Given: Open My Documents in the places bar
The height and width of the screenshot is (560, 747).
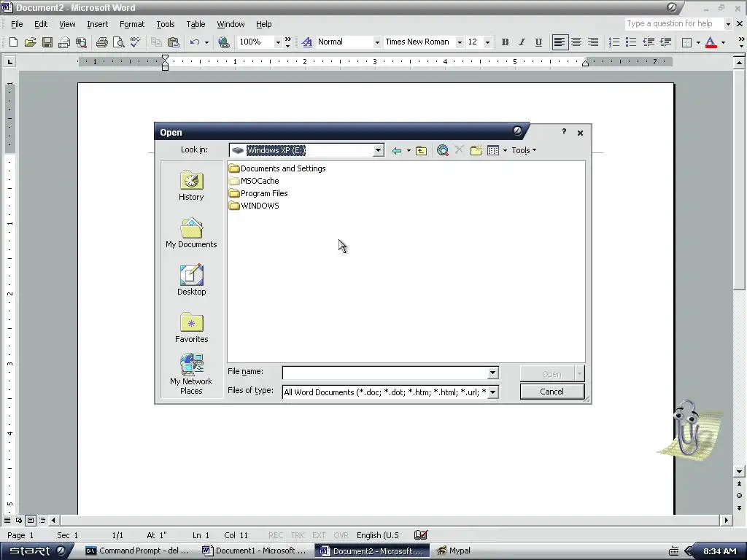Looking at the screenshot, I should [x=191, y=233].
